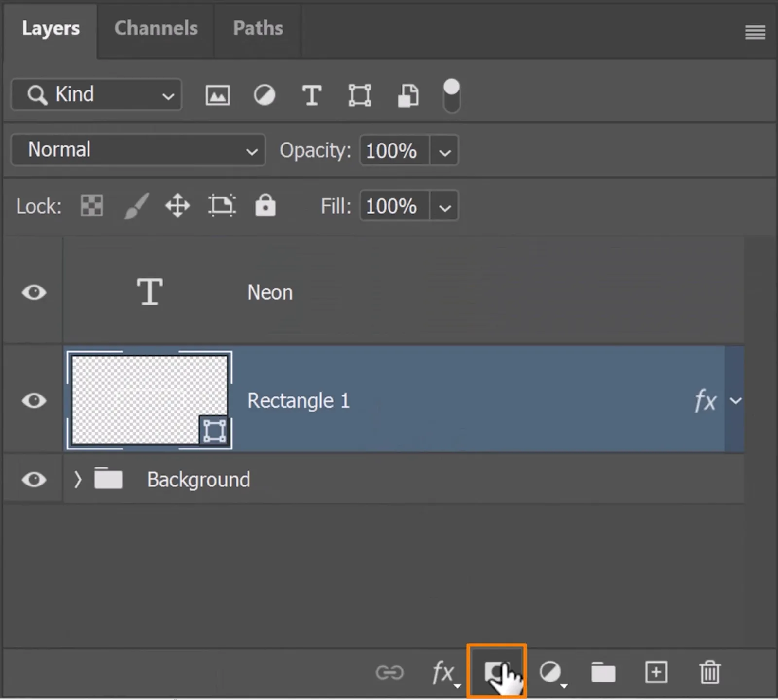Turn off layer filtering switch
Viewport: 778px width, 700px height.
(x=451, y=95)
